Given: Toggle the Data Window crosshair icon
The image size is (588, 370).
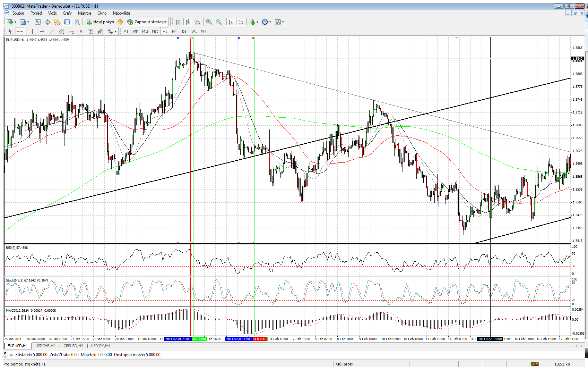Looking at the screenshot, I should point(47,22).
